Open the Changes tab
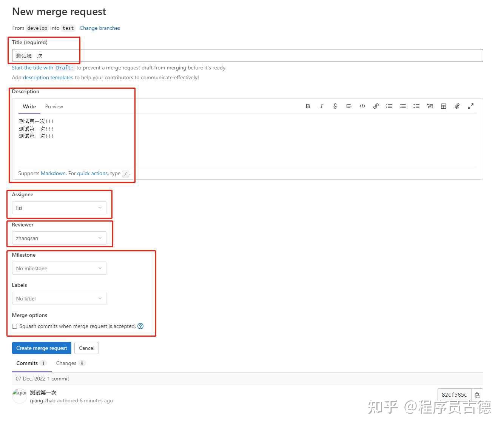 point(66,363)
